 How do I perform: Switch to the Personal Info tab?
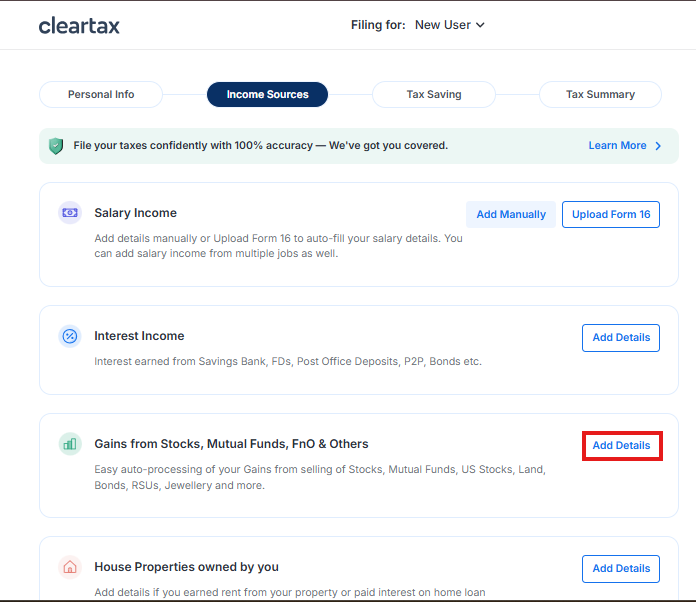101,95
